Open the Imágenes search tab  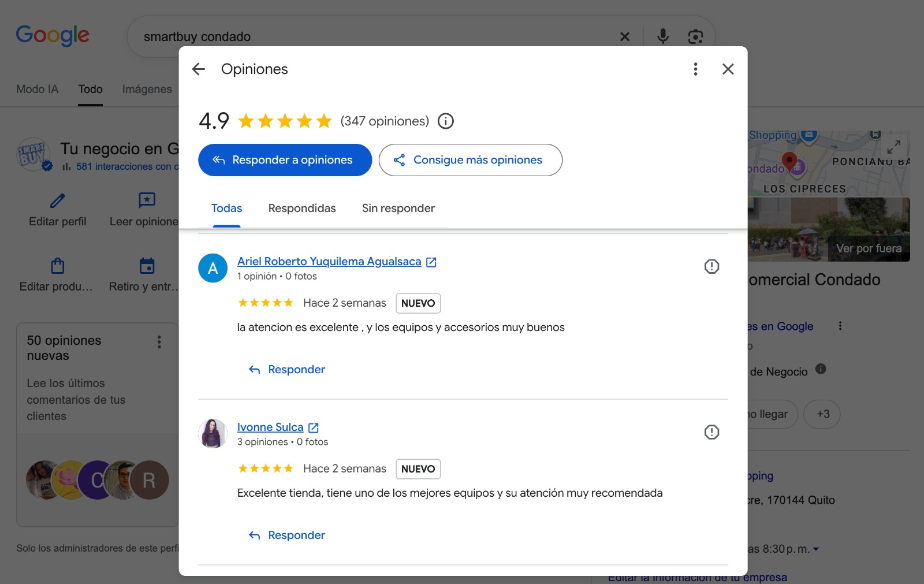[x=147, y=89]
